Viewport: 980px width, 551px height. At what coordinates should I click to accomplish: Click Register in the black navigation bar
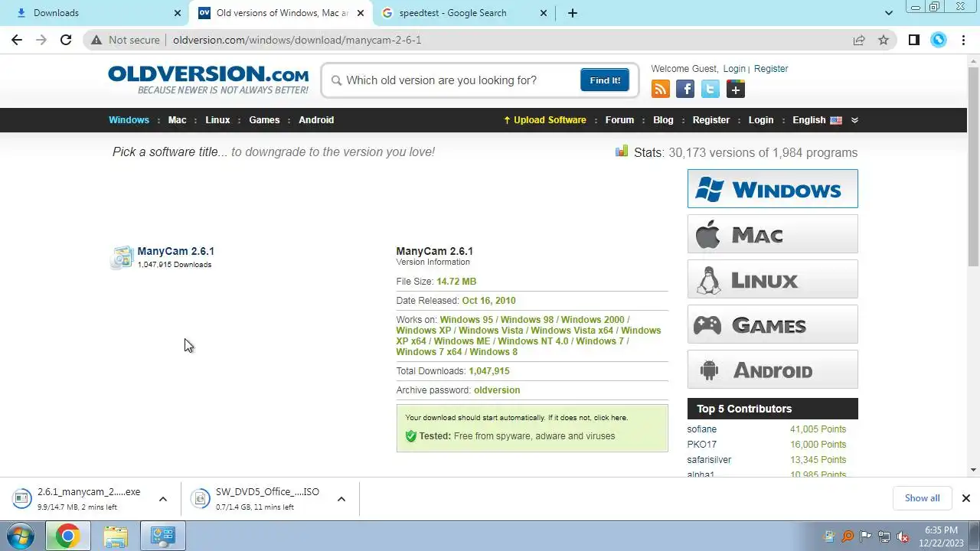[x=711, y=120]
